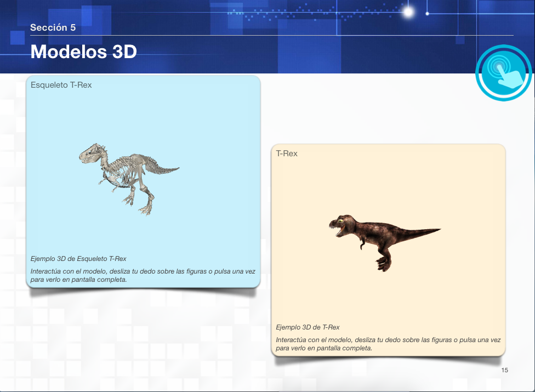Select the 'Esqueleto T-Rex' widget title

tap(61, 85)
